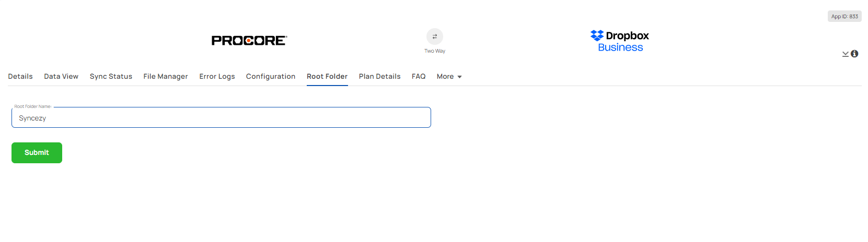Switch to the Details tab
The width and height of the screenshot is (868, 242).
20,77
